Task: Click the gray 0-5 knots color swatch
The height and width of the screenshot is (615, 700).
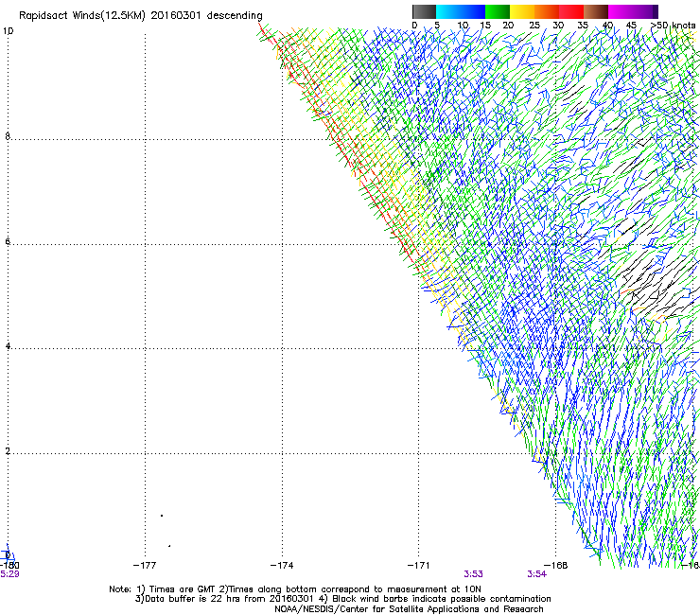Action: click(424, 11)
